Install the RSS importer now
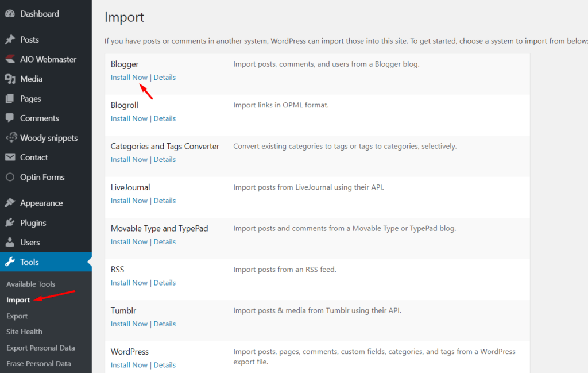This screenshot has width=588, height=373. point(129,283)
